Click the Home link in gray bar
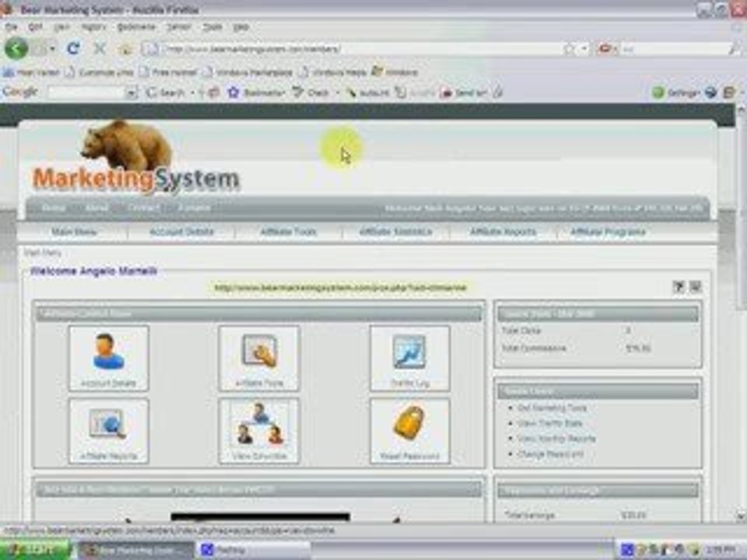Image resolution: width=747 pixels, height=560 pixels. (x=54, y=208)
